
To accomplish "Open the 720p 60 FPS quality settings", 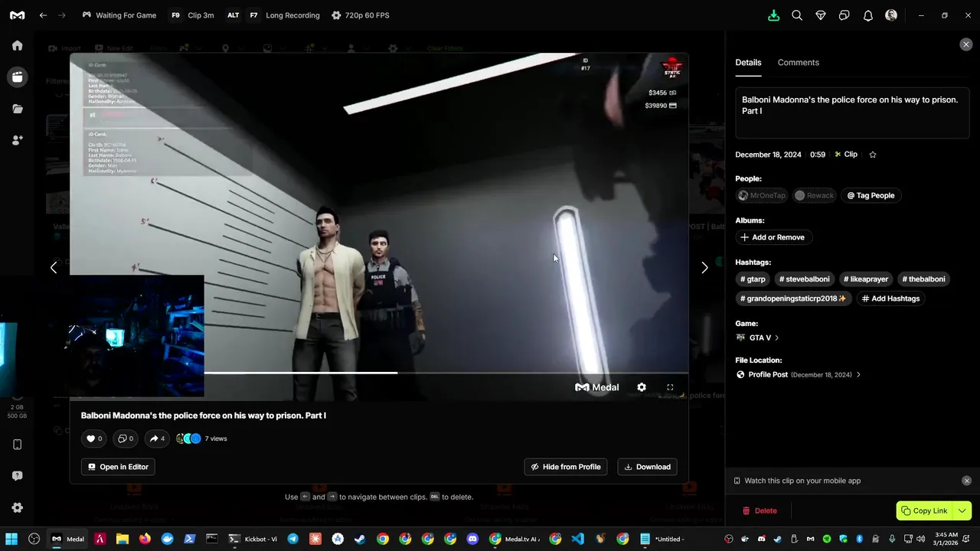I will tap(360, 15).
